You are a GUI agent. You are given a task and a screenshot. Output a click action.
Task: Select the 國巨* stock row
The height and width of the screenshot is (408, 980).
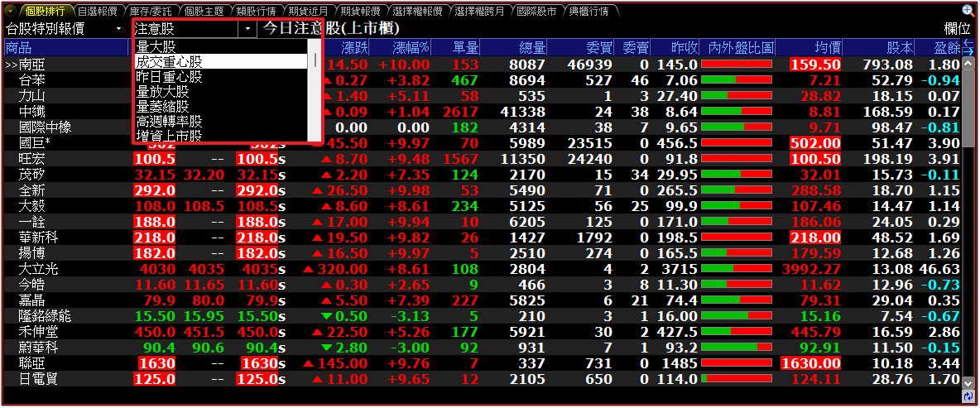point(481,142)
